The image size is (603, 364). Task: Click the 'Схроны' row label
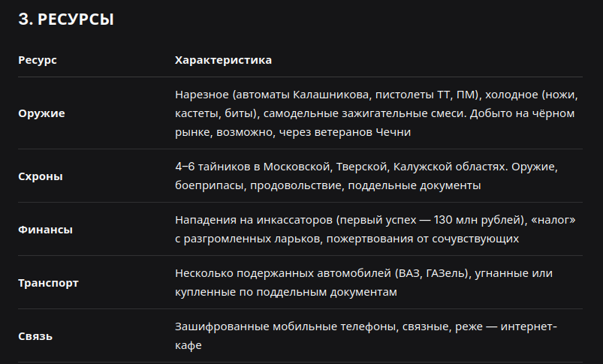(41, 176)
